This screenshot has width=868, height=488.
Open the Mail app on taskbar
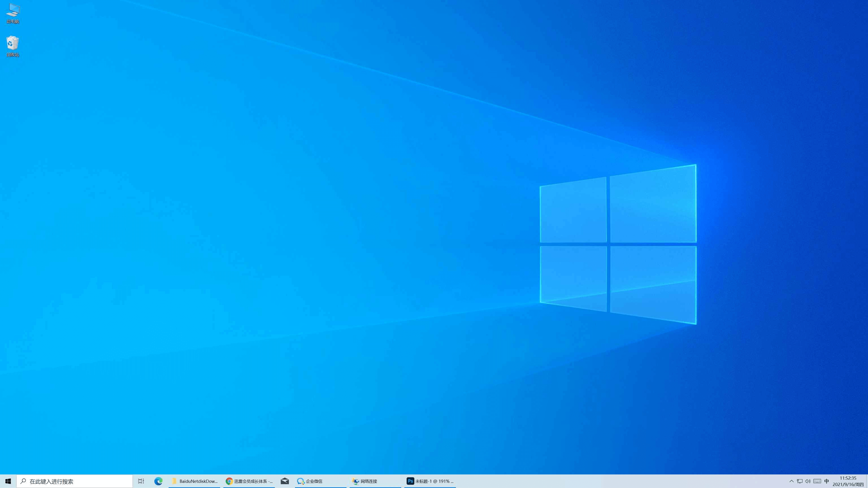pyautogui.click(x=285, y=481)
